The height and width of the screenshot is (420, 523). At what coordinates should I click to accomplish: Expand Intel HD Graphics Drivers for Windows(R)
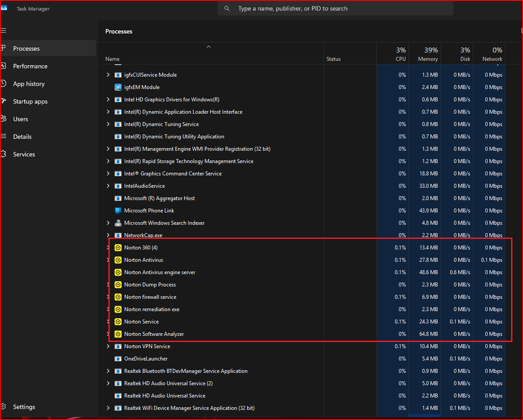click(x=108, y=100)
